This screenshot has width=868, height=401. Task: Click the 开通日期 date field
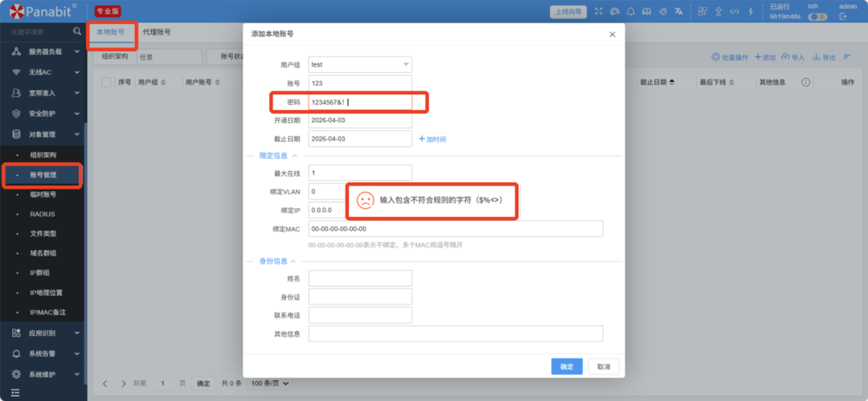click(360, 121)
